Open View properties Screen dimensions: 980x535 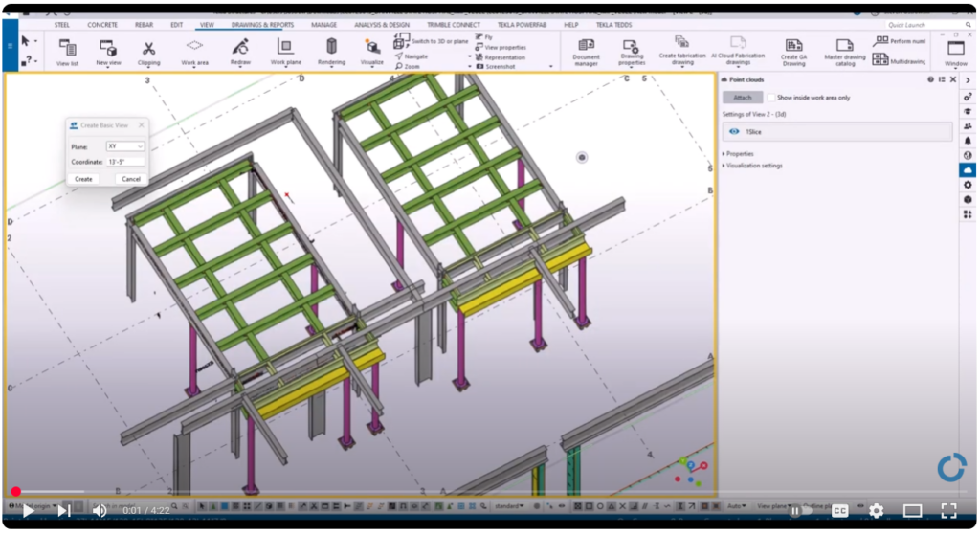501,48
